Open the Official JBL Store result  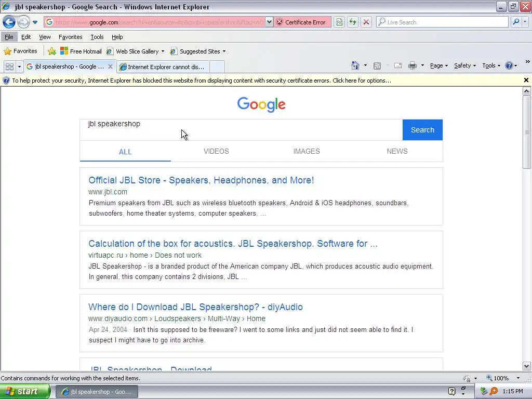(201, 180)
